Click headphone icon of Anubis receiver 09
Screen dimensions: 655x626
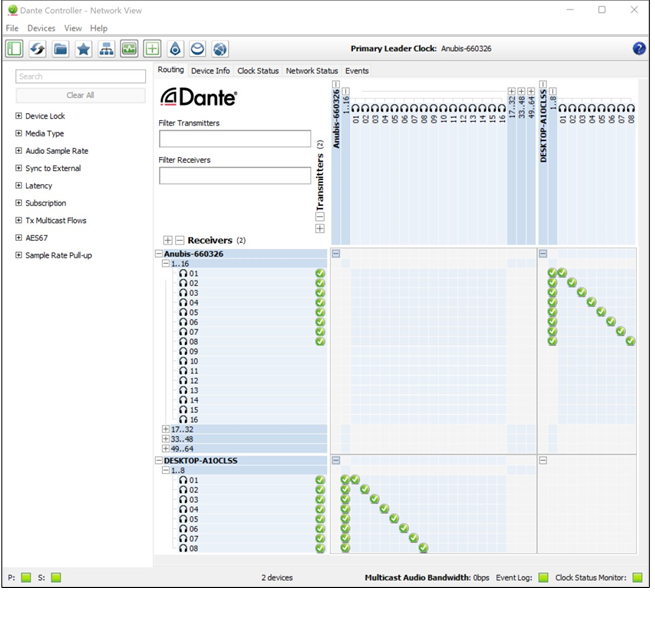point(183,351)
